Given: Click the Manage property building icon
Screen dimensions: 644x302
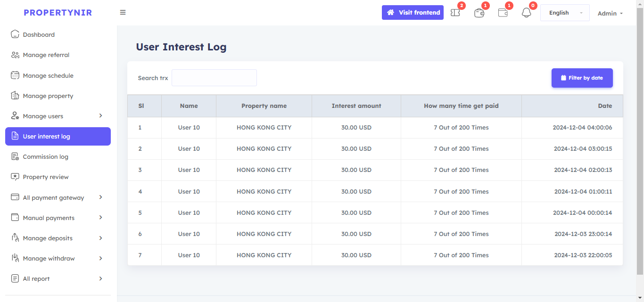Looking at the screenshot, I should 15,96.
